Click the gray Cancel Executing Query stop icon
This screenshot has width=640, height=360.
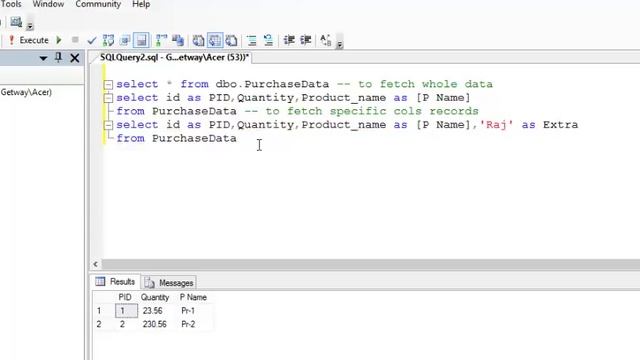[x=75, y=40]
